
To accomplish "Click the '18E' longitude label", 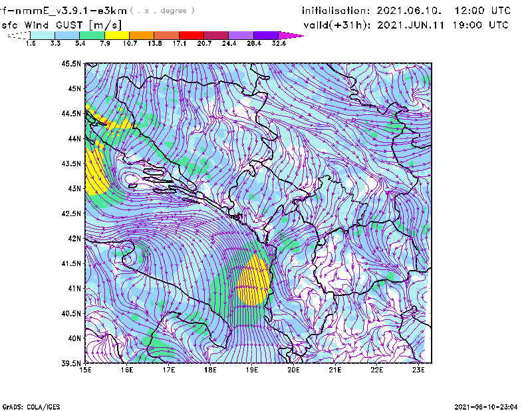I will 210,370.
